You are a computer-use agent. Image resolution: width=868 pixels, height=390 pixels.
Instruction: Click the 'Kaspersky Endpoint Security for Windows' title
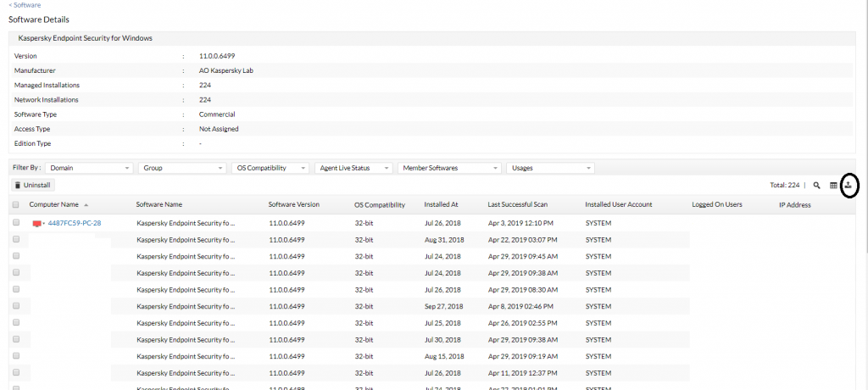point(86,38)
